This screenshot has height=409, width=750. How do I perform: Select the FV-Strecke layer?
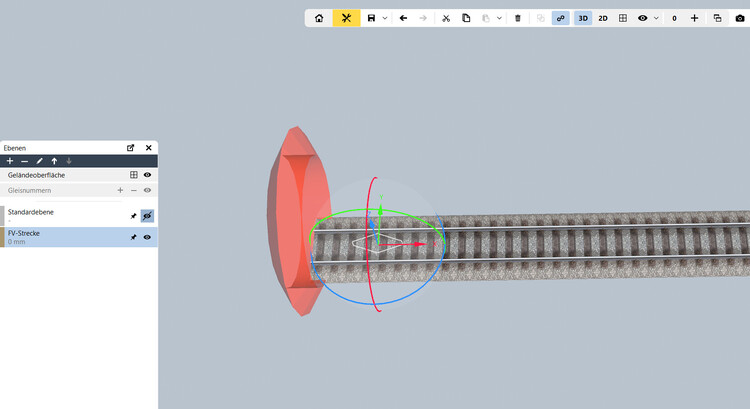point(79,237)
